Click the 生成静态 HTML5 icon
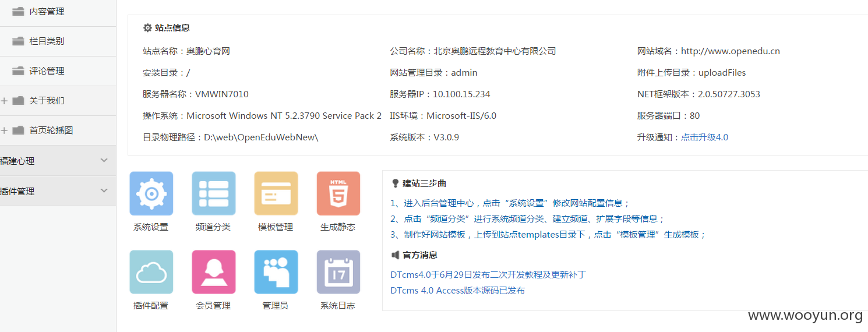 [338, 193]
